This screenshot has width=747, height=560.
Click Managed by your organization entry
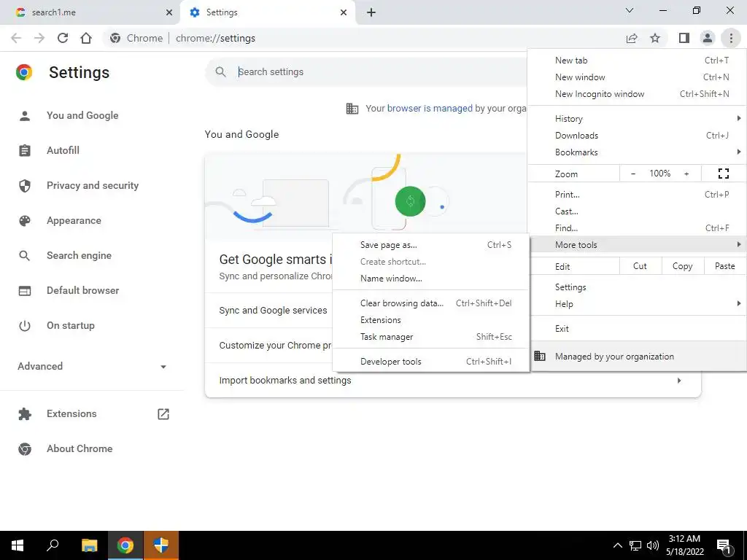tap(637, 356)
